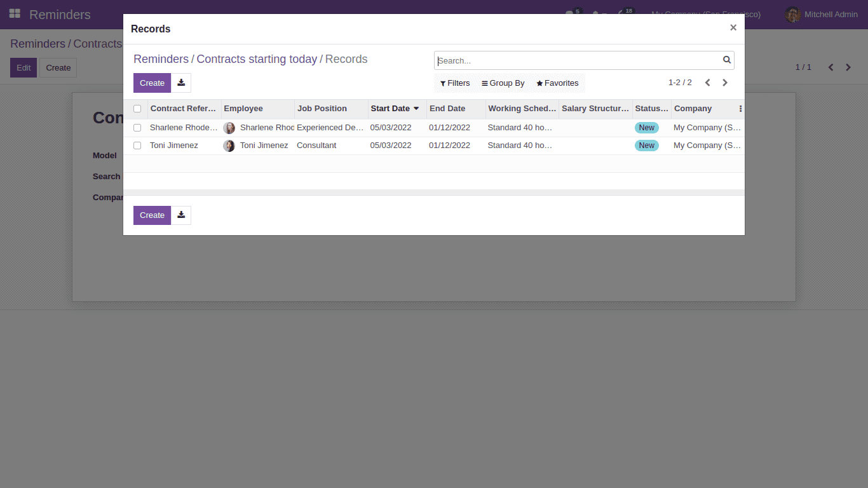Open the optional columns three-dot icon
868x488 pixels.
[x=740, y=109]
